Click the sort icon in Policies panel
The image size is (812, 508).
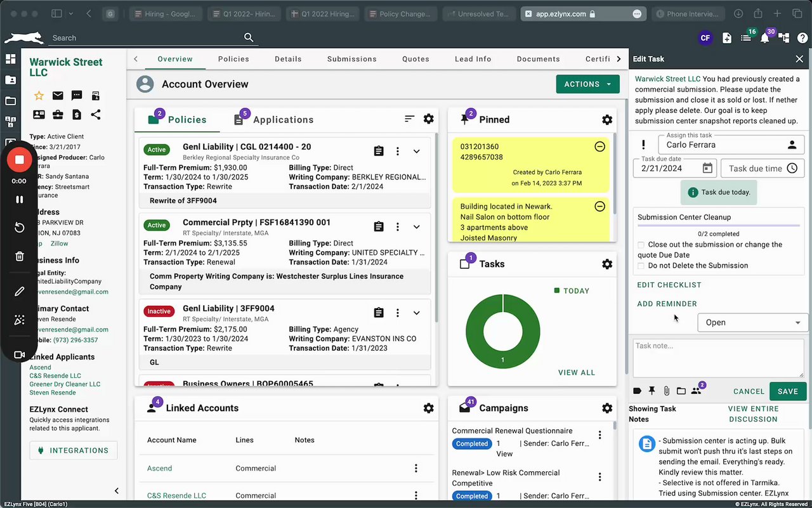pos(410,119)
